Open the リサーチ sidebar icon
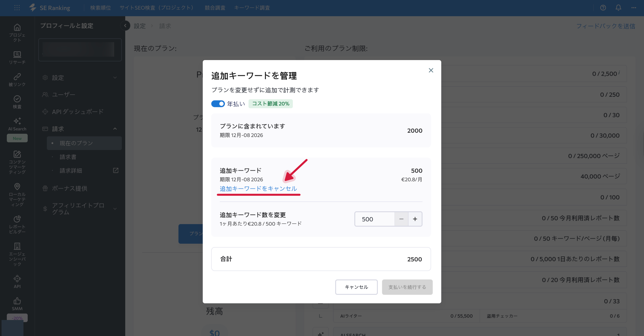Image resolution: width=644 pixels, height=336 pixels. coord(17,54)
